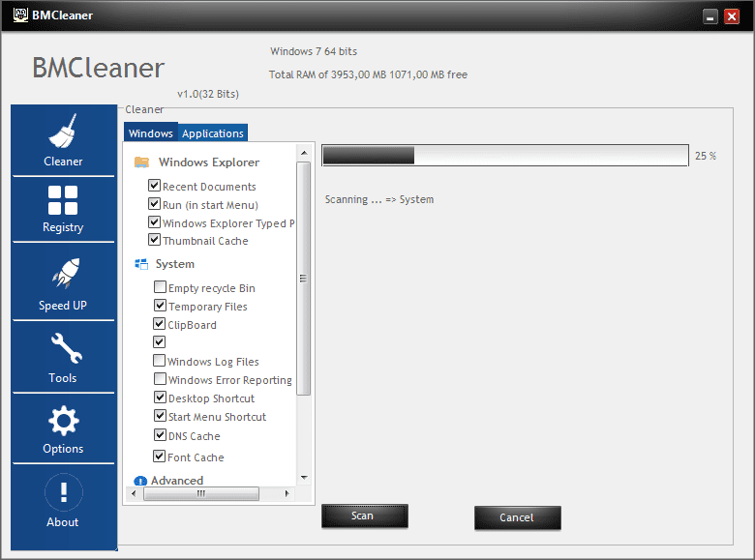
Task: Click the System Windows logo icon
Action: (x=141, y=264)
